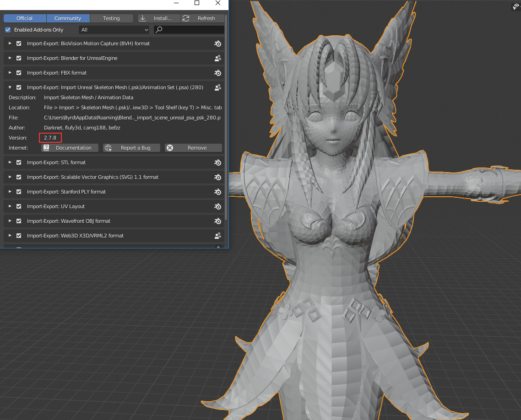Image resolution: width=521 pixels, height=420 pixels.
Task: Click the Import-Export: FBX format label
Action: click(57, 73)
